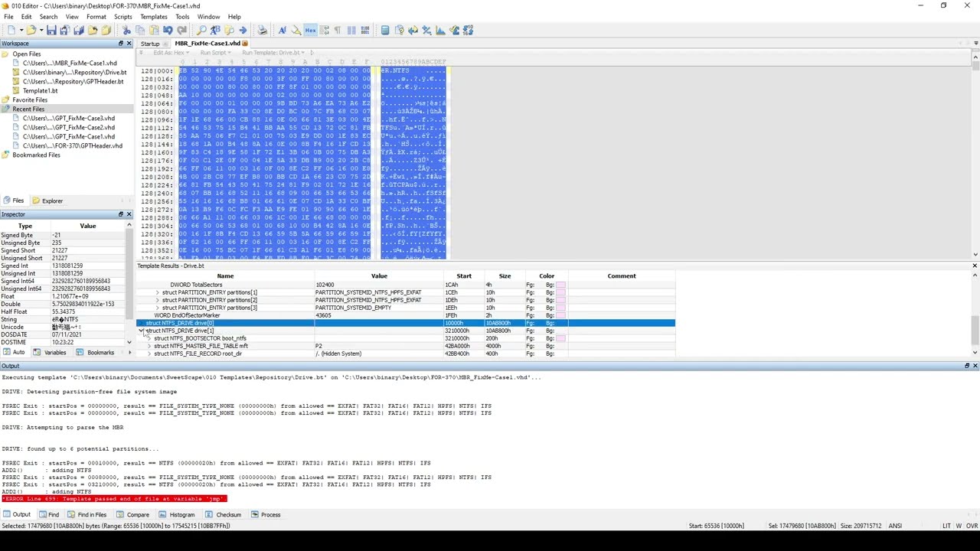Switch to the Checksum output tab
The height and width of the screenshot is (551, 980).
point(224,515)
